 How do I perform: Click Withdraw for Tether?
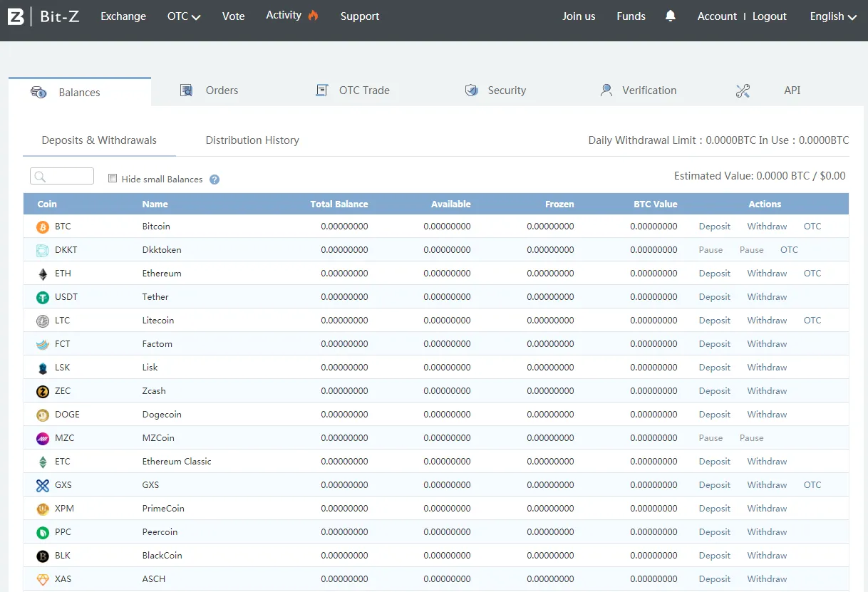point(767,297)
